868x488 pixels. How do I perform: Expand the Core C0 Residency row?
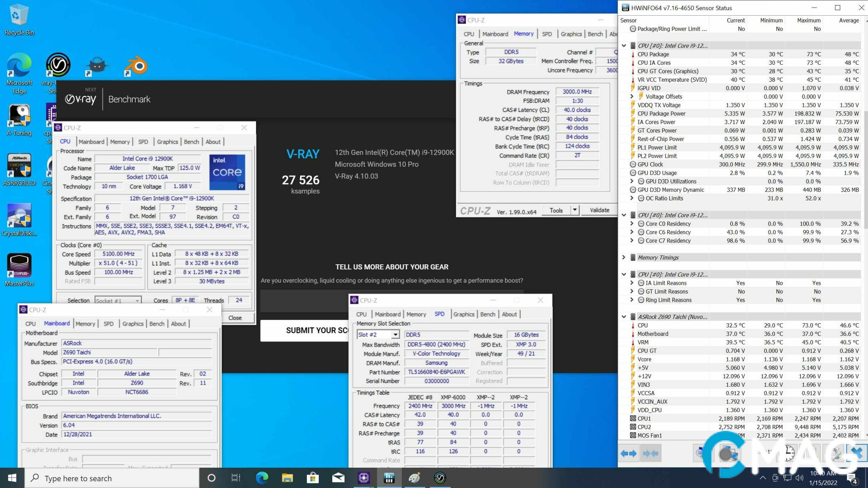[x=632, y=224]
